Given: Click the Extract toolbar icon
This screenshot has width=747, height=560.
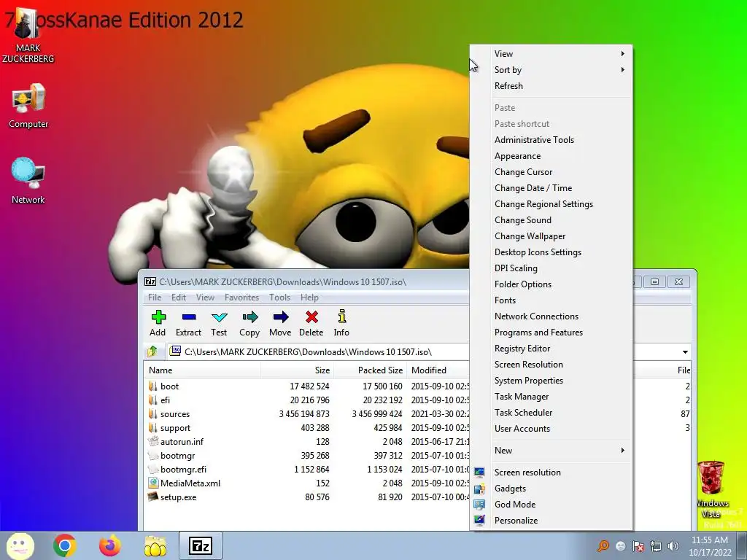Looking at the screenshot, I should (x=189, y=323).
